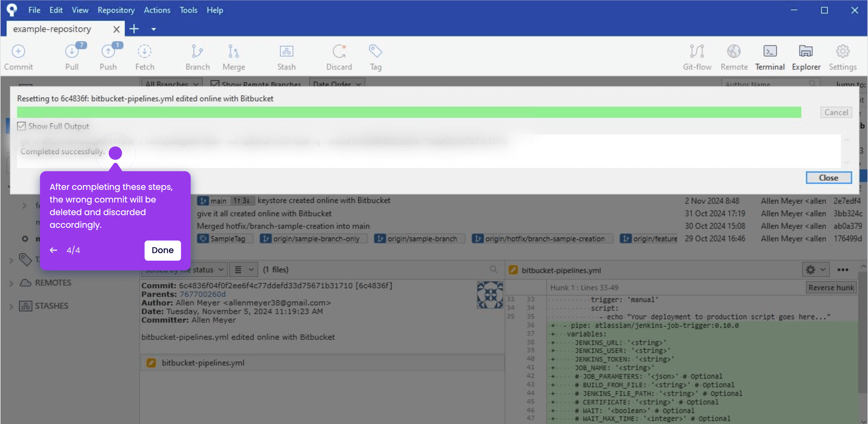Open the View menu
This screenshot has width=868, height=424.
pyautogui.click(x=80, y=10)
